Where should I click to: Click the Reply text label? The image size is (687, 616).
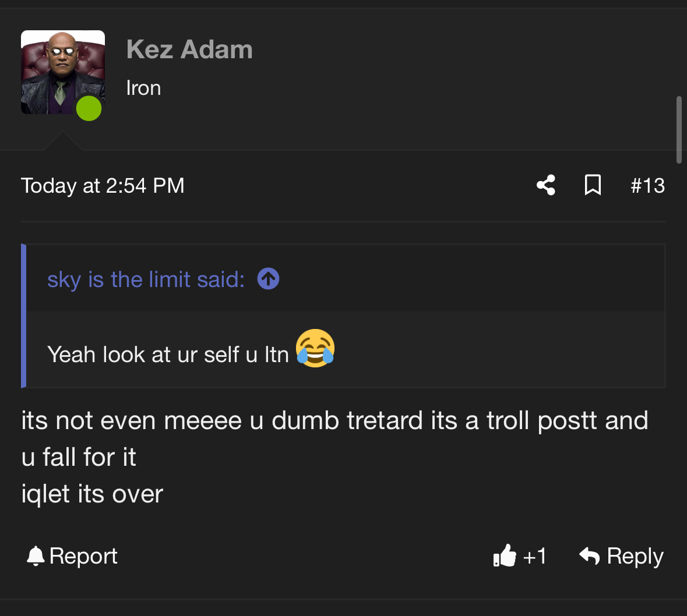point(635,556)
